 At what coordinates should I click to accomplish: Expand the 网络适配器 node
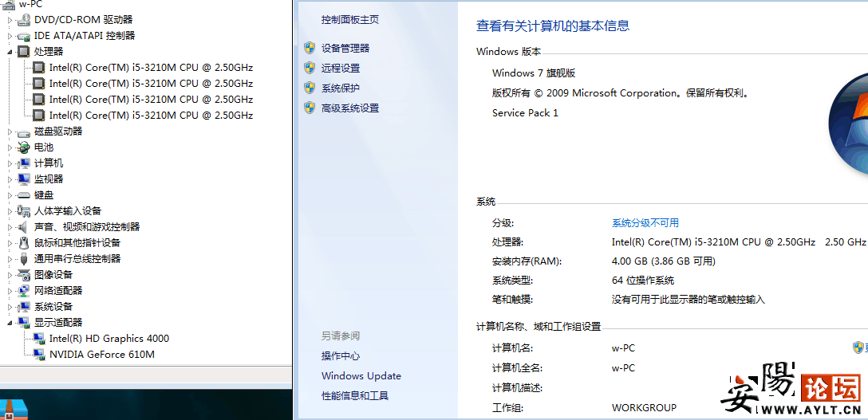point(10,291)
